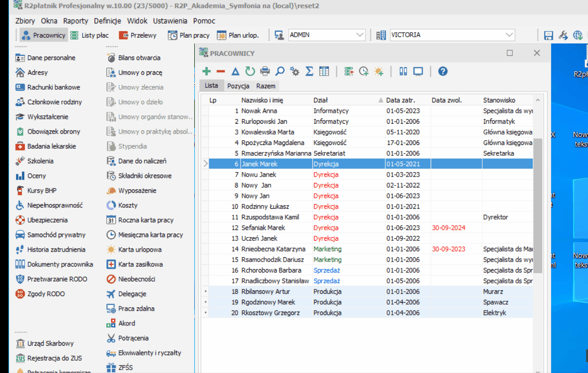Open the column layout table icon
588x373 pixels.
(324, 71)
